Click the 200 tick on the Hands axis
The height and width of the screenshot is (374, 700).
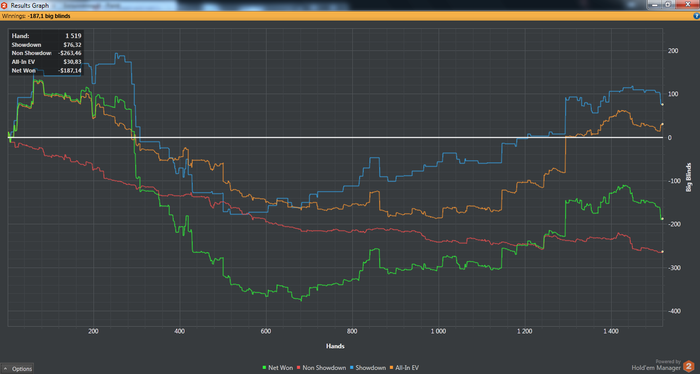click(x=93, y=331)
